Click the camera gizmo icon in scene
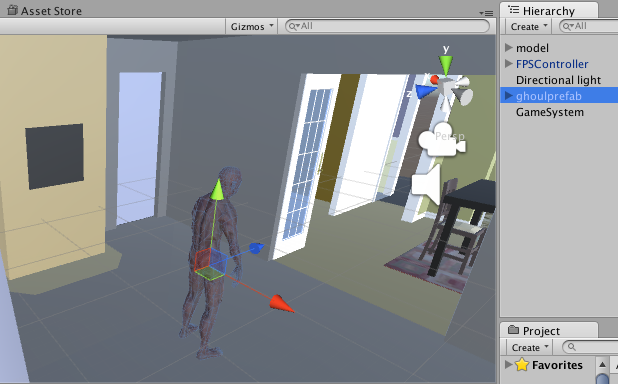The width and height of the screenshot is (618, 384). point(442,140)
